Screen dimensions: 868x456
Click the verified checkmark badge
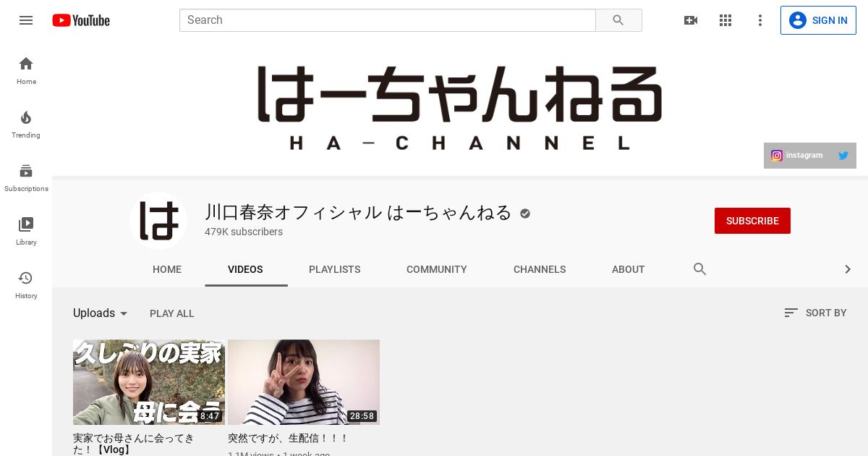(x=525, y=214)
